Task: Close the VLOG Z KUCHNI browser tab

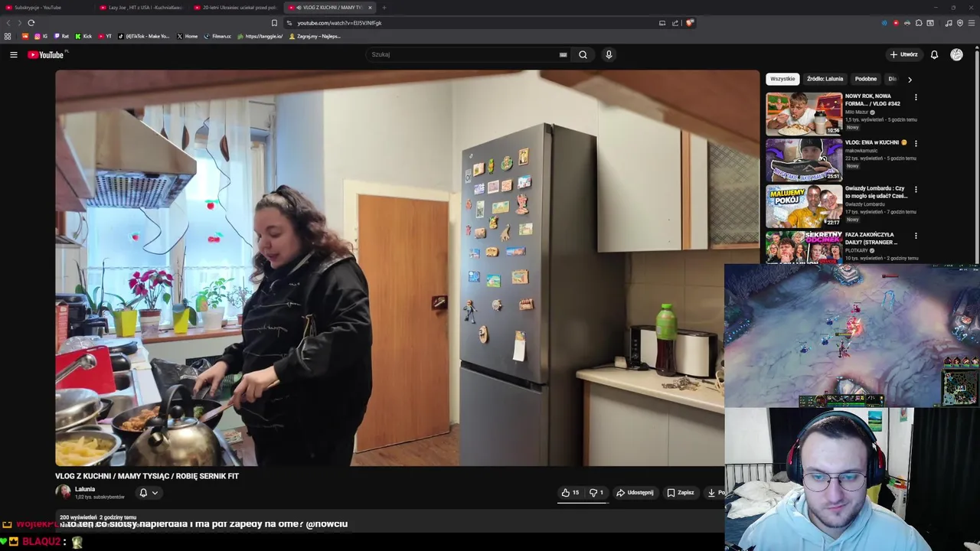Action: tap(370, 8)
